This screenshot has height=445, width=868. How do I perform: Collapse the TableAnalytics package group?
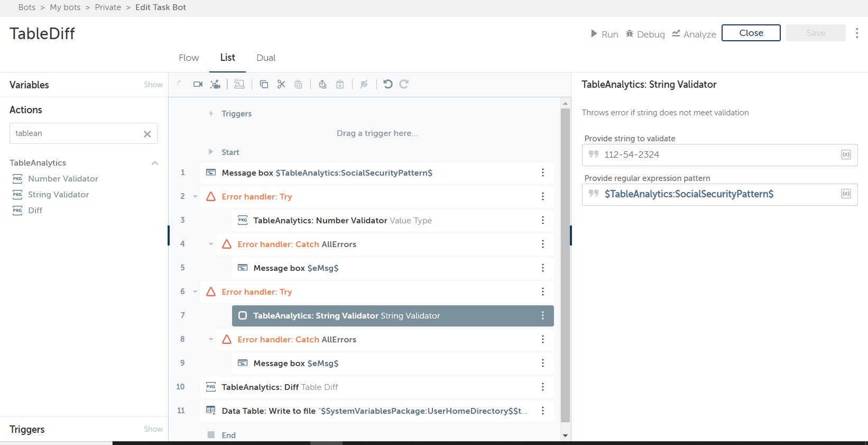point(155,163)
